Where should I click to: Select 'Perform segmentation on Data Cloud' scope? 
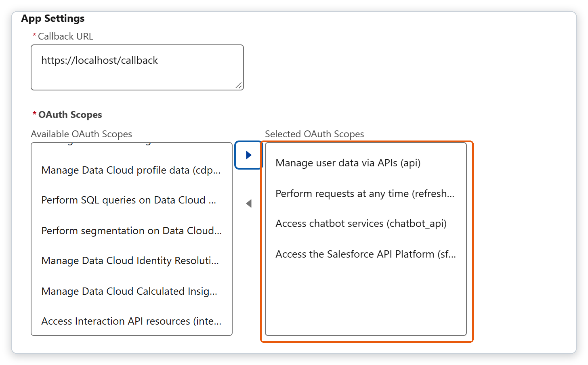tap(131, 231)
